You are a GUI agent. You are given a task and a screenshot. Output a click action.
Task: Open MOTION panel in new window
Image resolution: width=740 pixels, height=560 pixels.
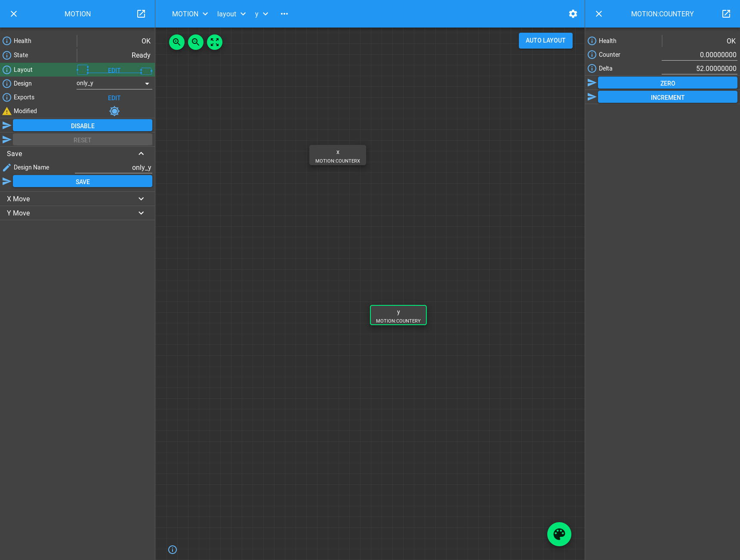(141, 14)
